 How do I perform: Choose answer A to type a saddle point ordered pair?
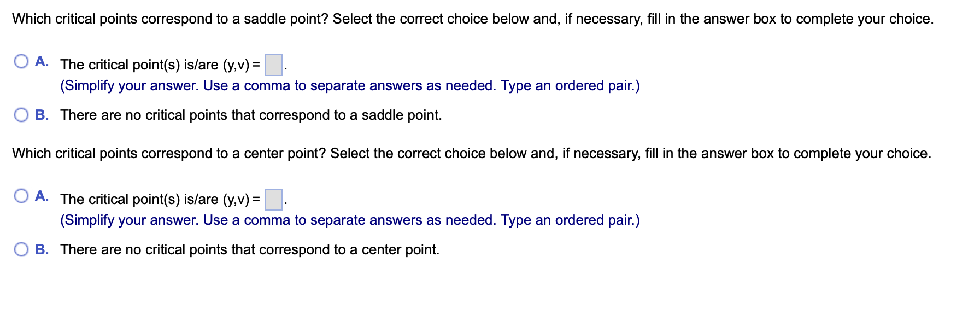[x=21, y=60]
